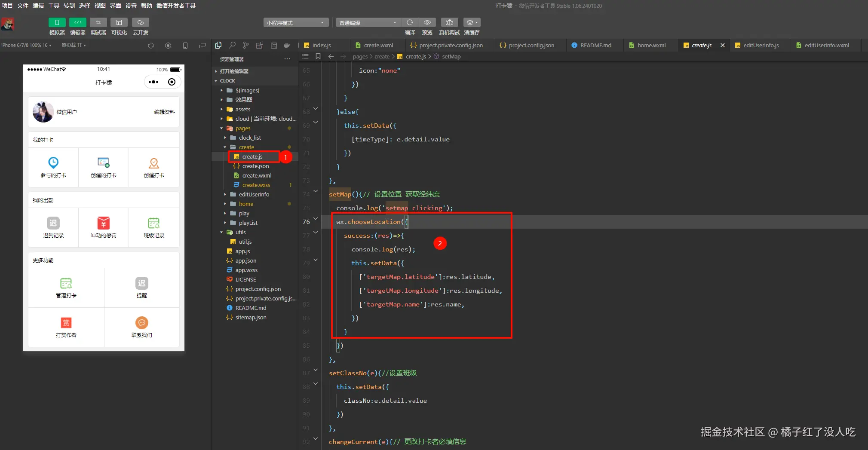
Task: Click the compile refresh icon
Action: coord(410,22)
